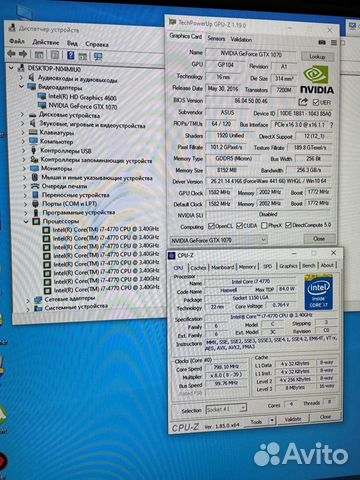Select the Graphics Card tab in GPU-Z
Screen dimensions: 360x480
tap(186, 36)
